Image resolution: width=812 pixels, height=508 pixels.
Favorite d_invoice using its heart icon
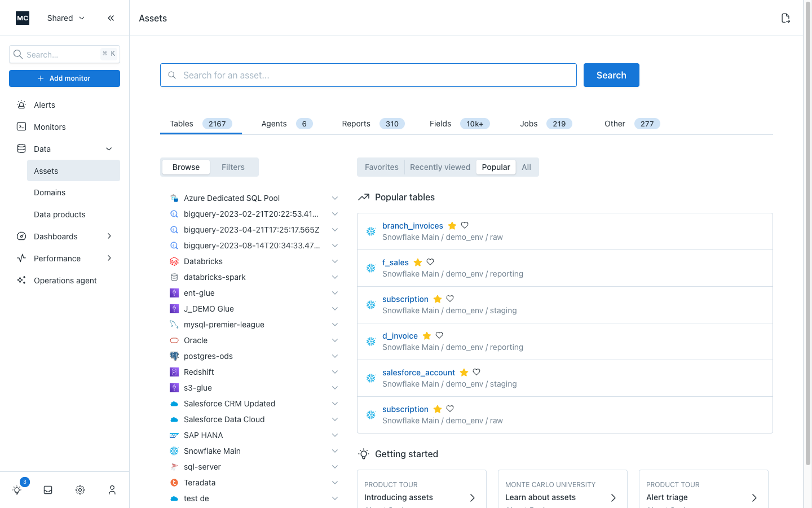(439, 335)
